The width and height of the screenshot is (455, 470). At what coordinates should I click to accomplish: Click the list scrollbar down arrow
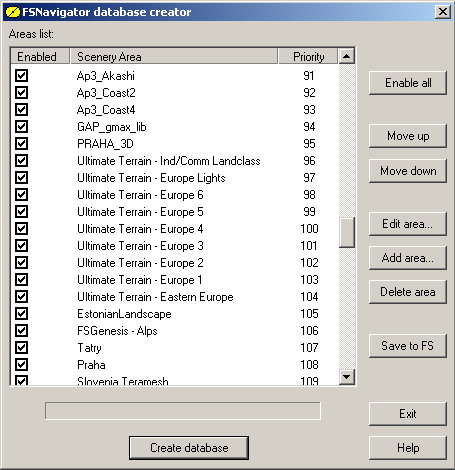[x=347, y=377]
